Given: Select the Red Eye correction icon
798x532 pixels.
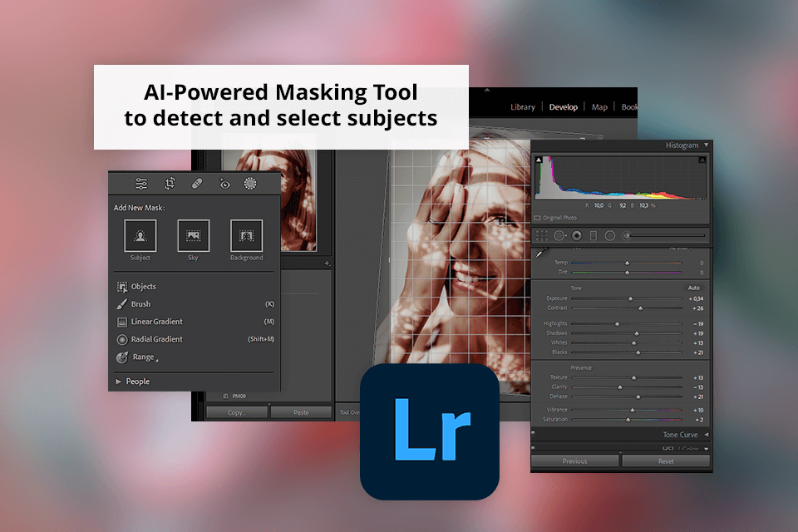Looking at the screenshot, I should tap(224, 183).
